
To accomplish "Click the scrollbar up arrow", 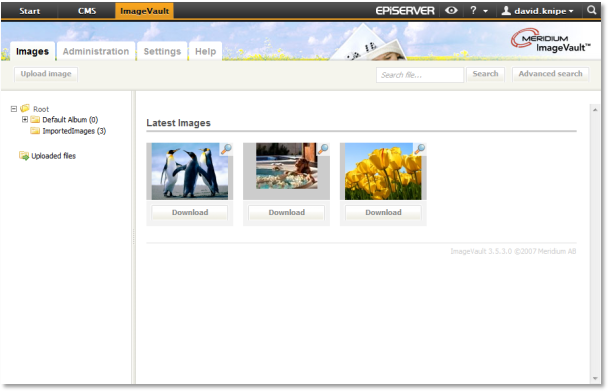I will pyautogui.click(x=595, y=110).
